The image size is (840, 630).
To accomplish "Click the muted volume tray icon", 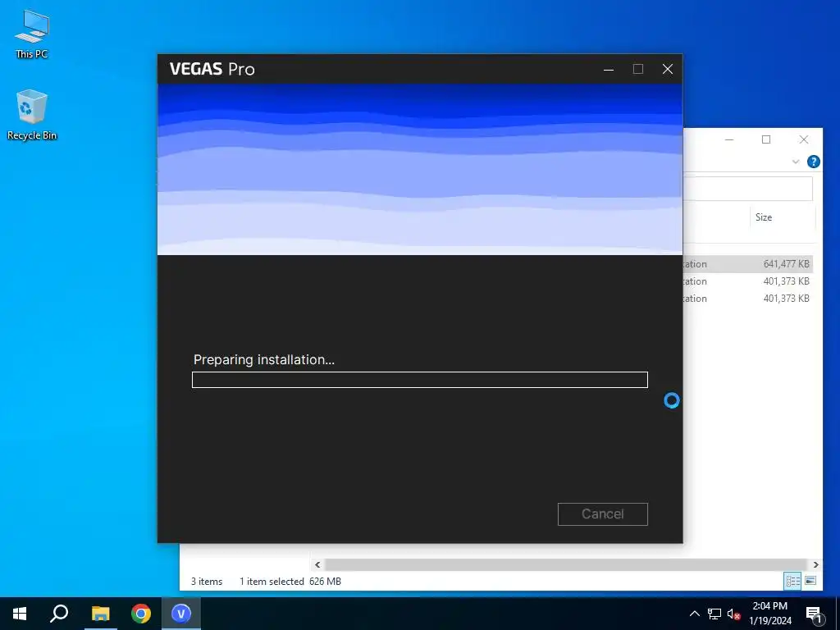I will click(733, 614).
